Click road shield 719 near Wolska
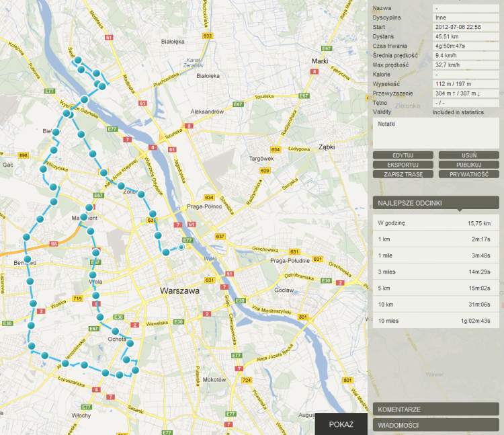The height and width of the screenshot is (435, 504). click(x=78, y=299)
